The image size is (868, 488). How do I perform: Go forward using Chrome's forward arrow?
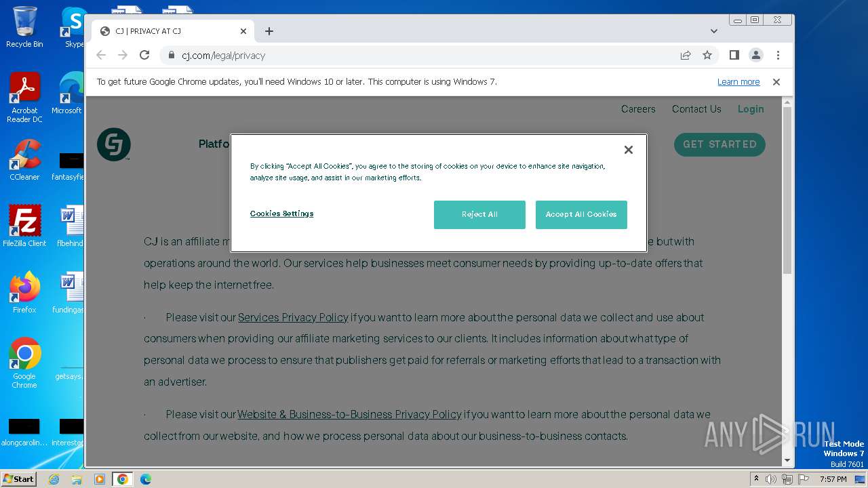click(x=123, y=56)
